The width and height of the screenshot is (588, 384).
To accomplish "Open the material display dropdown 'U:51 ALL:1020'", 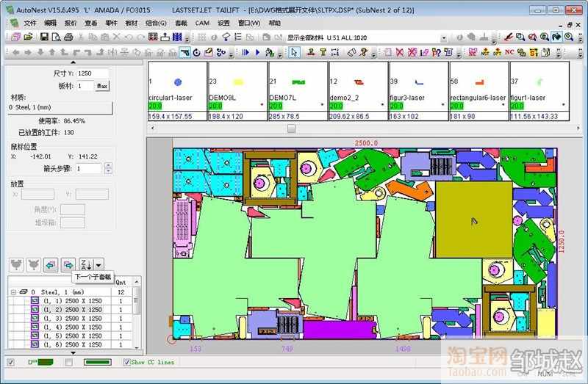I will click(444, 38).
